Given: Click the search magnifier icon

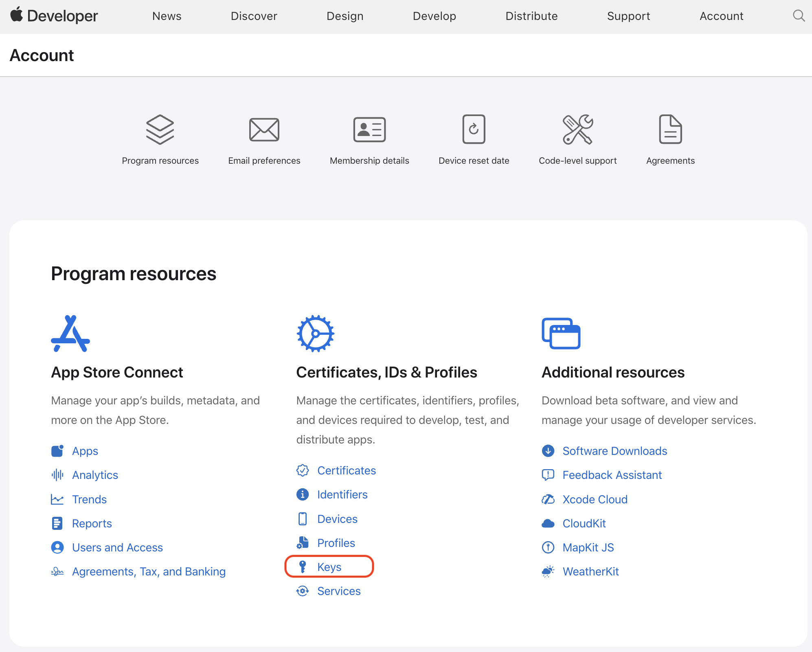Looking at the screenshot, I should pyautogui.click(x=799, y=16).
